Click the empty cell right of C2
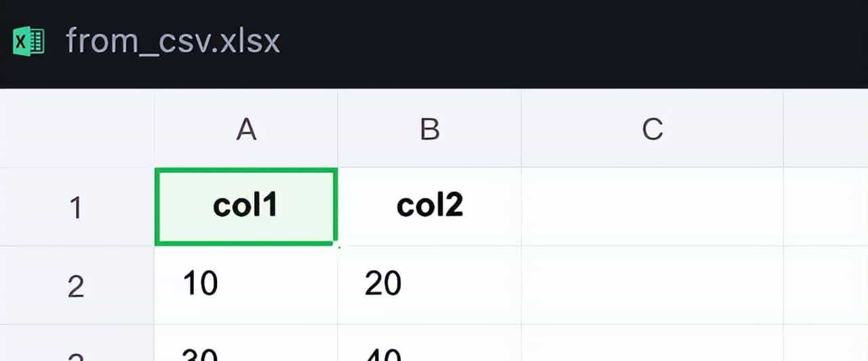This screenshot has height=361, width=868. [825, 285]
